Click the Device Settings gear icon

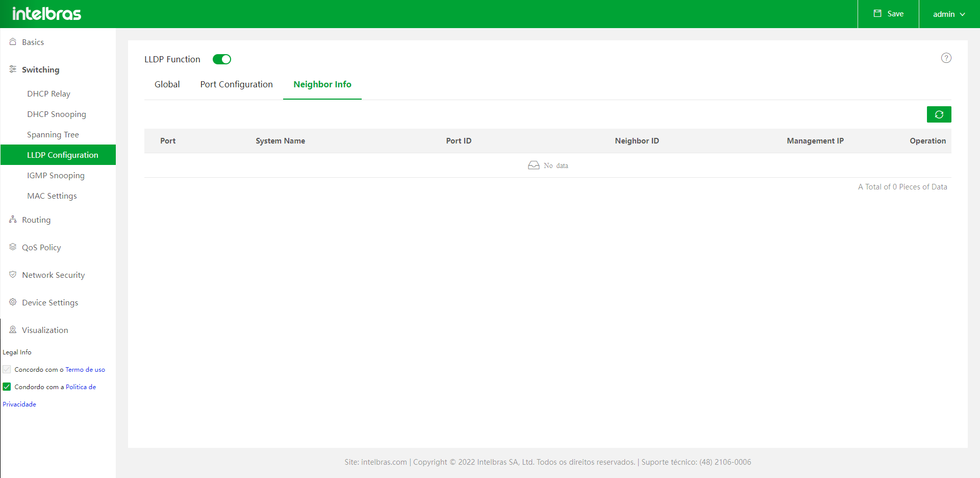point(13,302)
